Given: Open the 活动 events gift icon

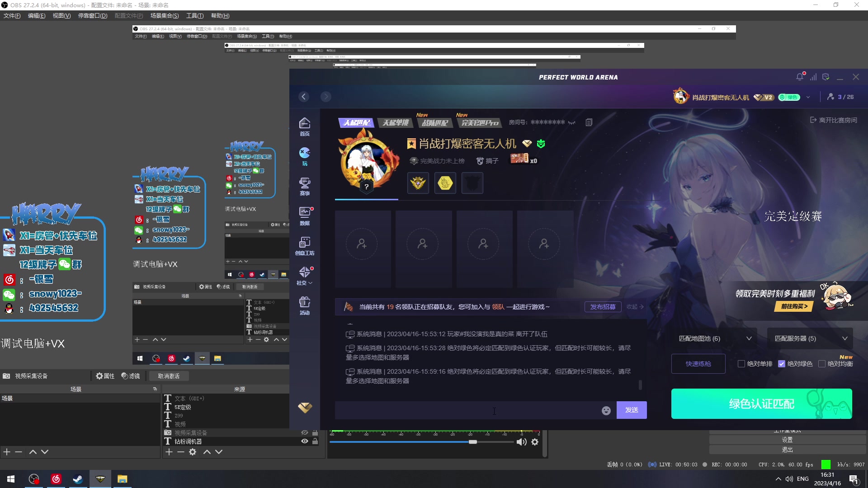Looking at the screenshot, I should [305, 305].
